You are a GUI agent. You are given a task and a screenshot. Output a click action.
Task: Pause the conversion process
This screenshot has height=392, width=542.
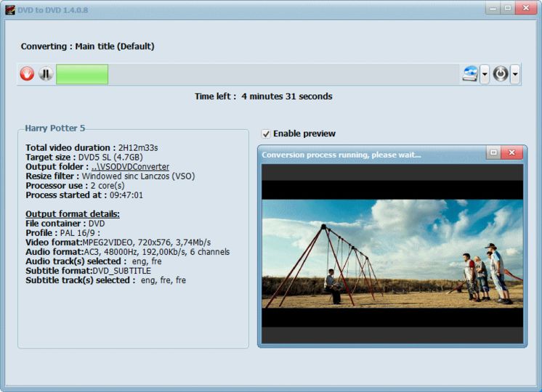pos(46,73)
